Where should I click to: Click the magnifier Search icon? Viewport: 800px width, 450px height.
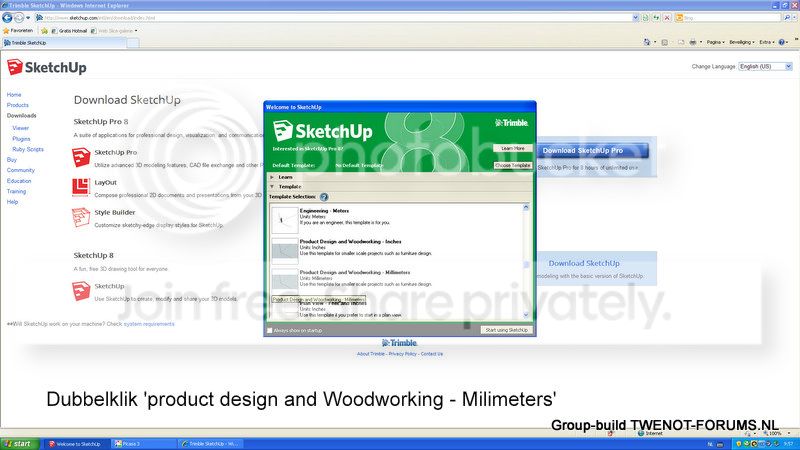tap(787, 18)
